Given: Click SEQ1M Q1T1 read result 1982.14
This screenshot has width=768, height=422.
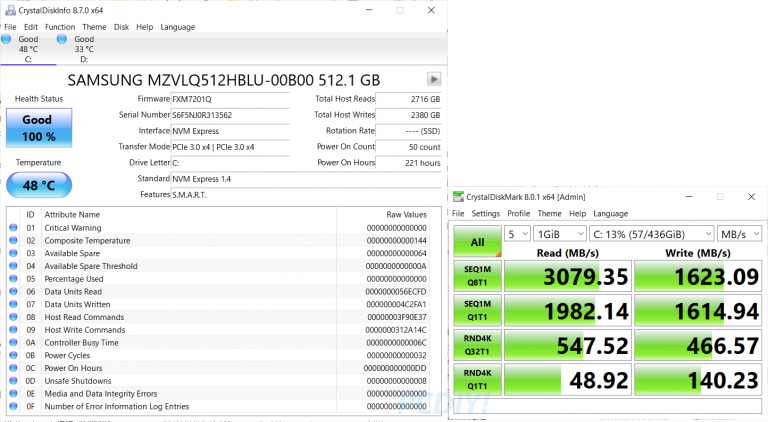Looking at the screenshot, I should coord(568,310).
